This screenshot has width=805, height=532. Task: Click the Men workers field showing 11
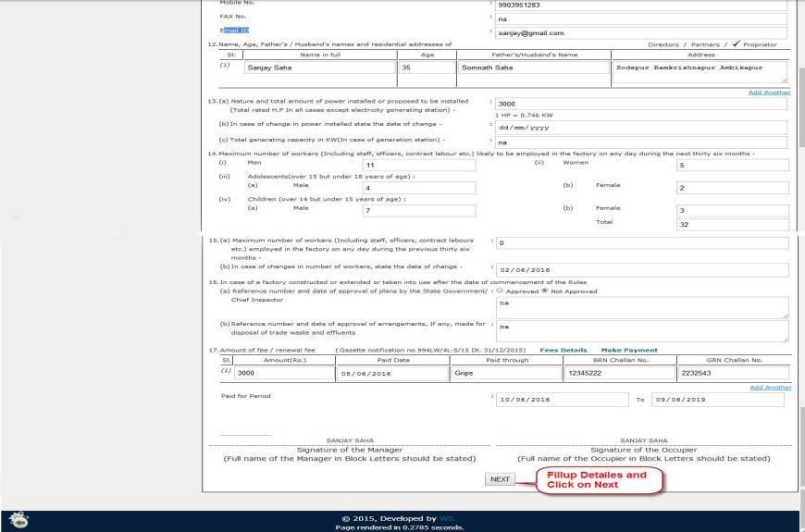[419, 165]
